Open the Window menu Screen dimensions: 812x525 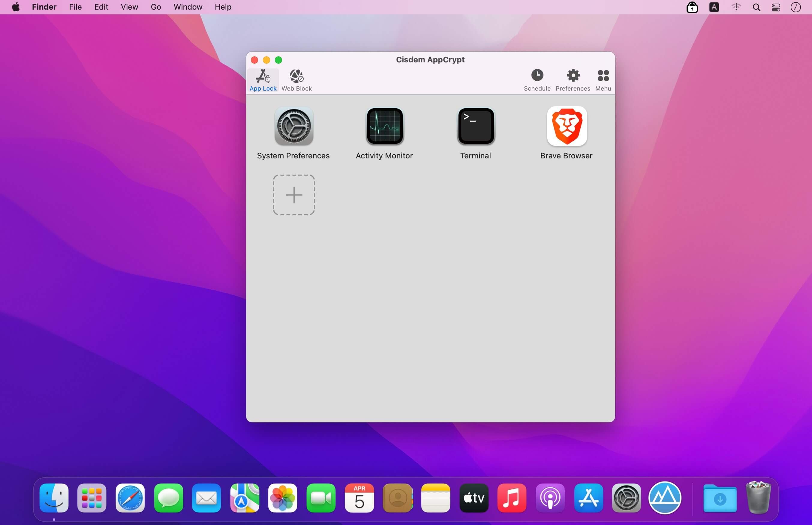[x=188, y=7]
